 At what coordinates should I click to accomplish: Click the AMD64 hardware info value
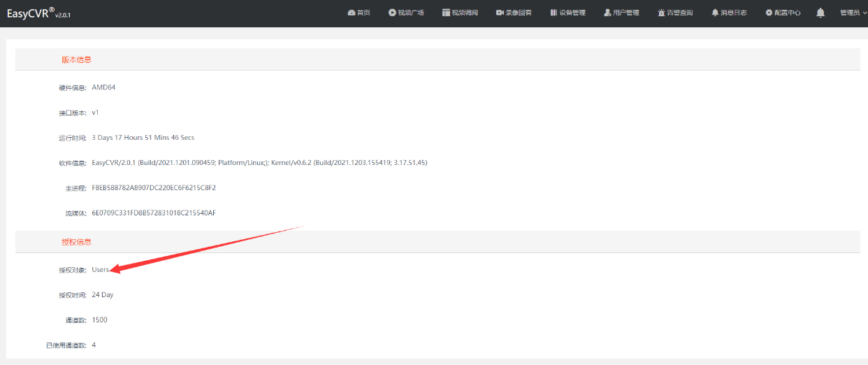click(x=103, y=87)
